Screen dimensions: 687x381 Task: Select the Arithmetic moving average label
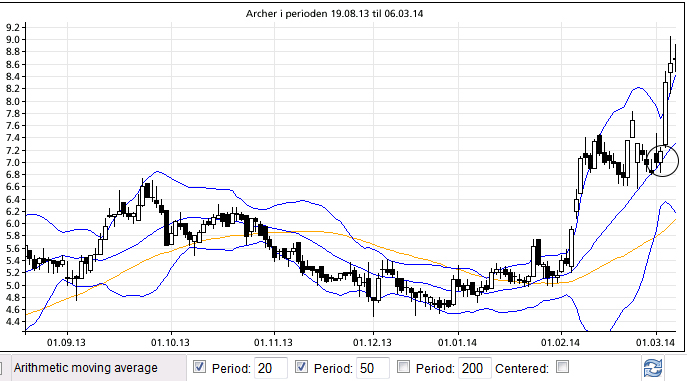85,368
